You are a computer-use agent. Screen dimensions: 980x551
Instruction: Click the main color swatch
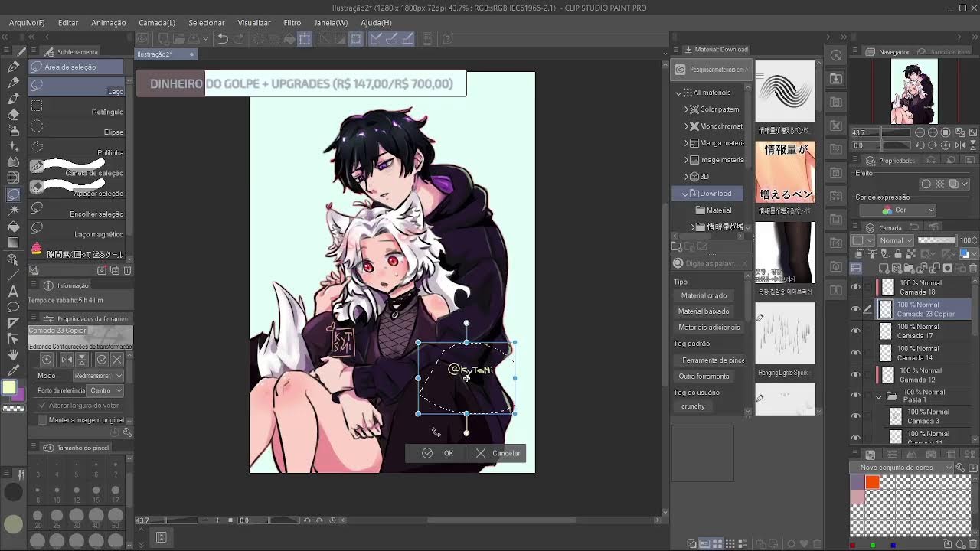9,388
